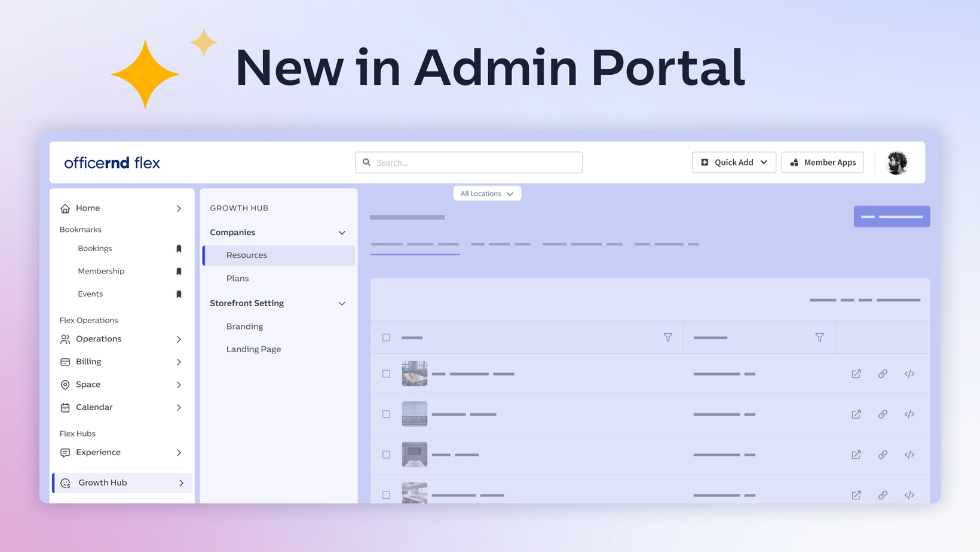Select Resources in Growth Hub menu
Screen dimensions: 980x552
279,255
